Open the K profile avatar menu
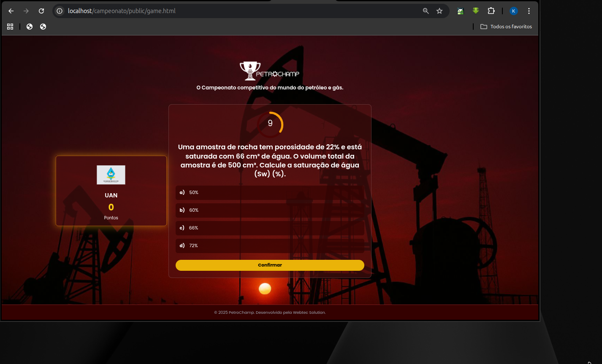Viewport: 602px width, 364px height. tap(513, 11)
